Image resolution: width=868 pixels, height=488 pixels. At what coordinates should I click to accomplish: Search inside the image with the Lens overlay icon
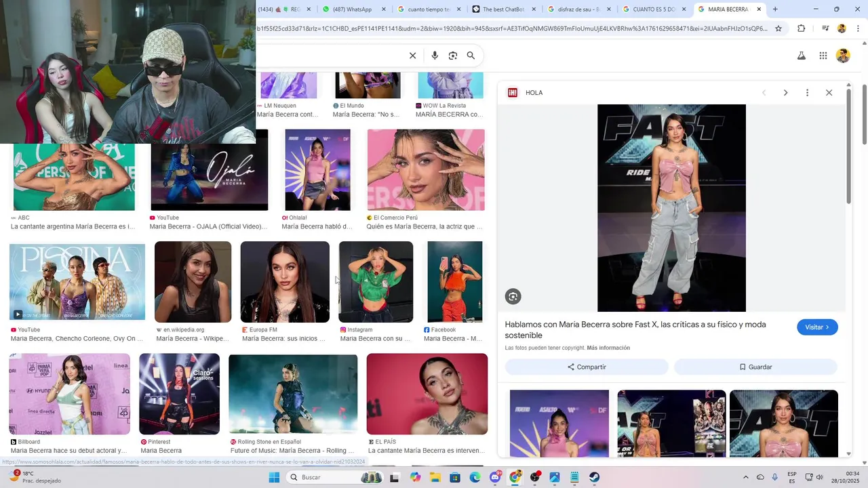pyautogui.click(x=513, y=296)
